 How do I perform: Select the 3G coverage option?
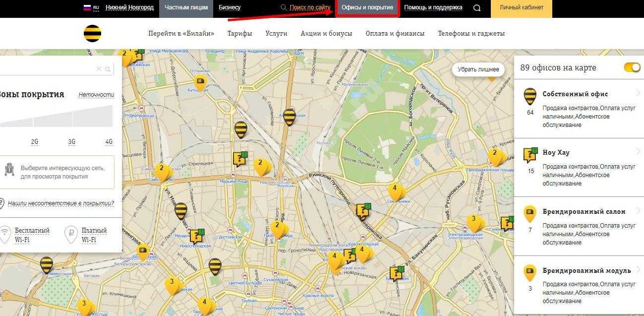72,142
